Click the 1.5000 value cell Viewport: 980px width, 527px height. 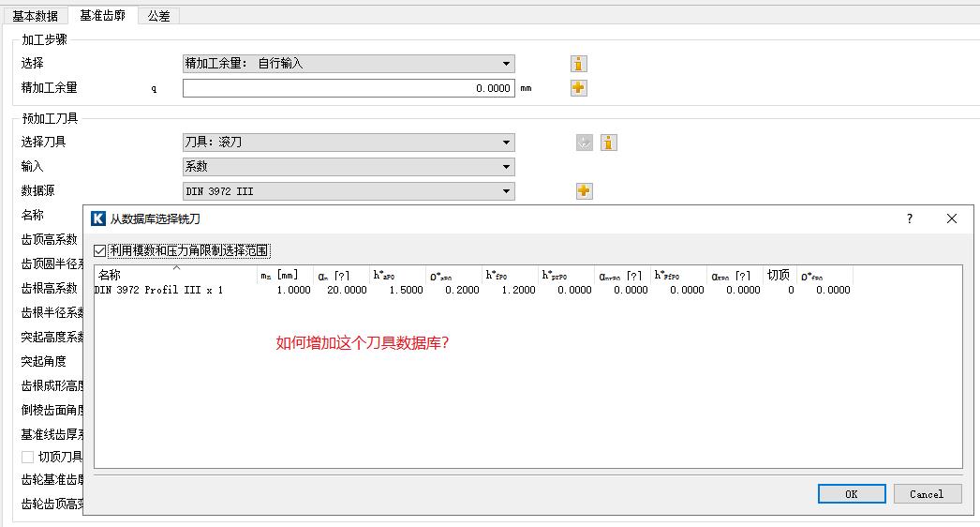(x=407, y=291)
